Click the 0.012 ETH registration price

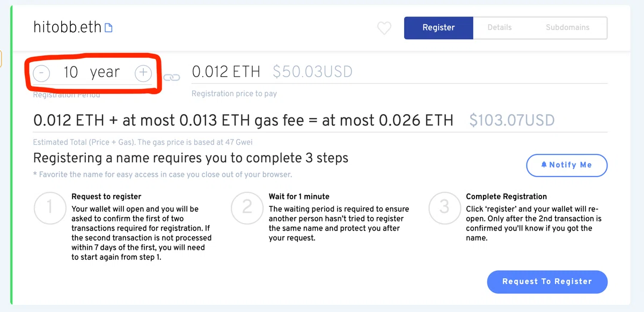[226, 71]
